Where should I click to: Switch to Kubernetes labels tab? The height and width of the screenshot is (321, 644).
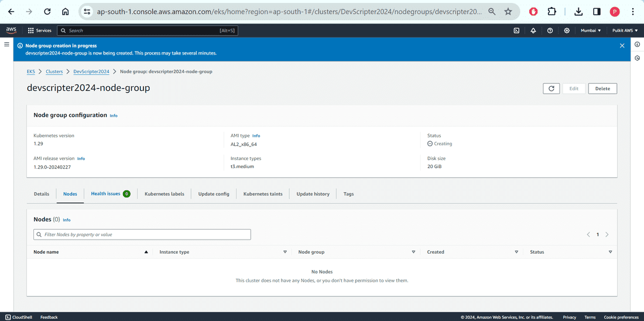click(x=165, y=194)
